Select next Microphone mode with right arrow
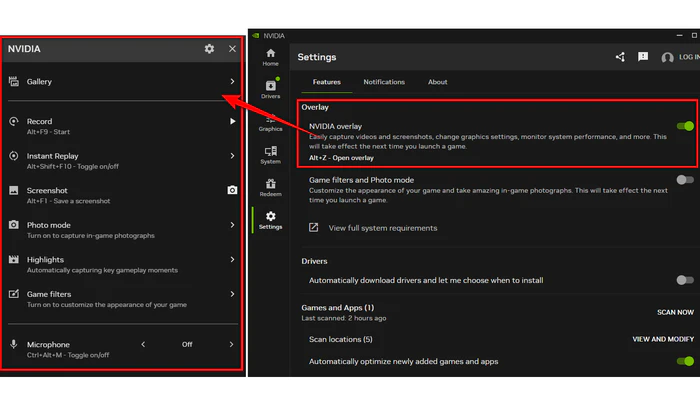Screen dimensions: 700x407 click(231, 344)
